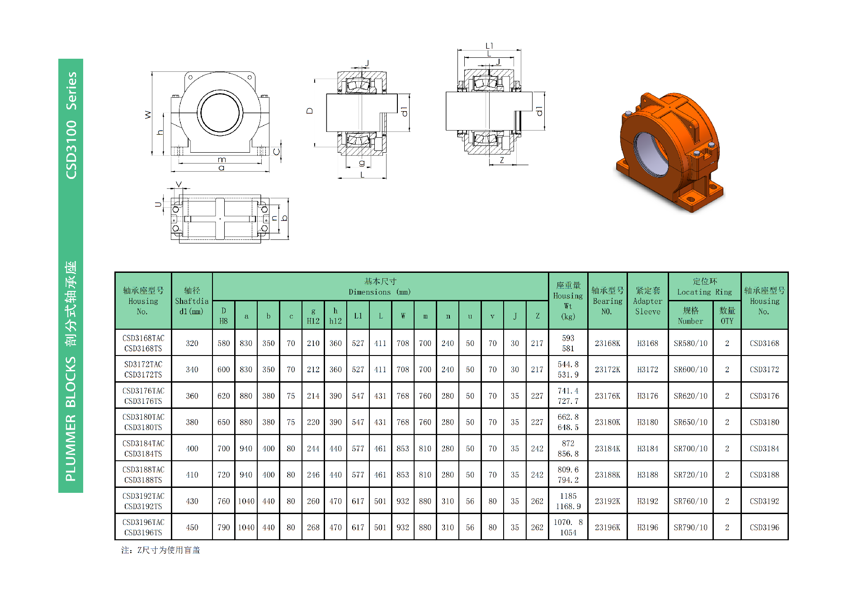Click bearing number 23172K

tap(608, 370)
